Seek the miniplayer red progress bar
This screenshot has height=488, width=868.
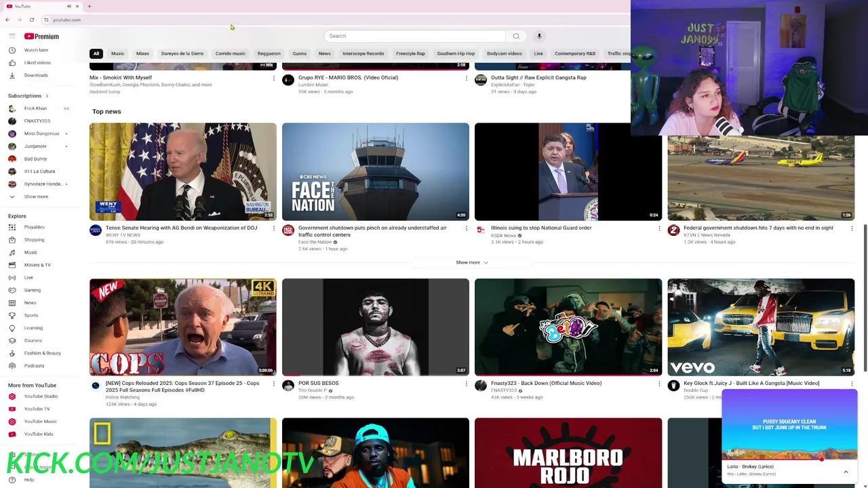tap(790, 460)
